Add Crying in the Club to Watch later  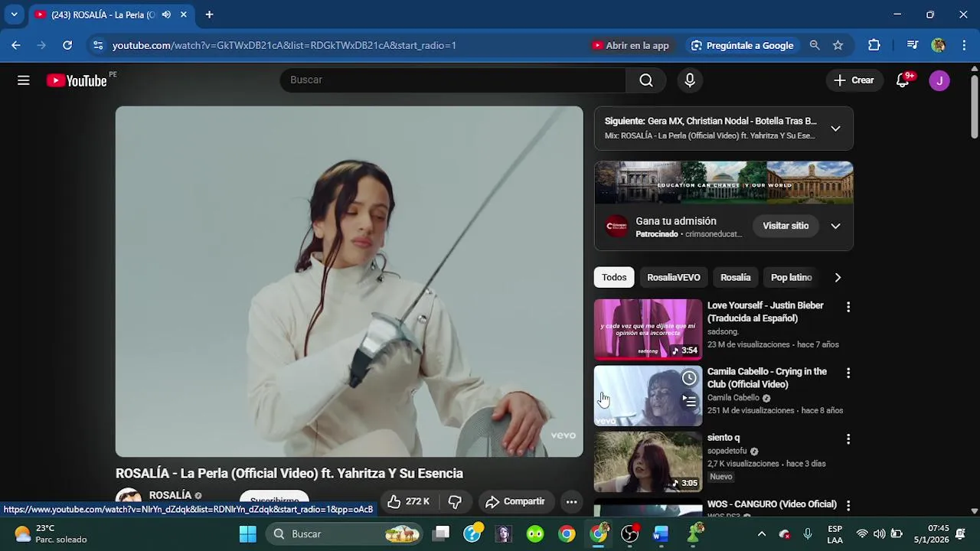(689, 378)
